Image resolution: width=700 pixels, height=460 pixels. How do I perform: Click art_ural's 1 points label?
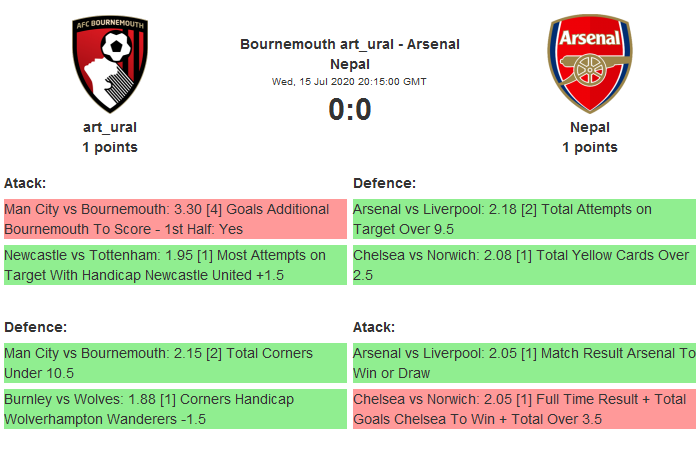[110, 147]
